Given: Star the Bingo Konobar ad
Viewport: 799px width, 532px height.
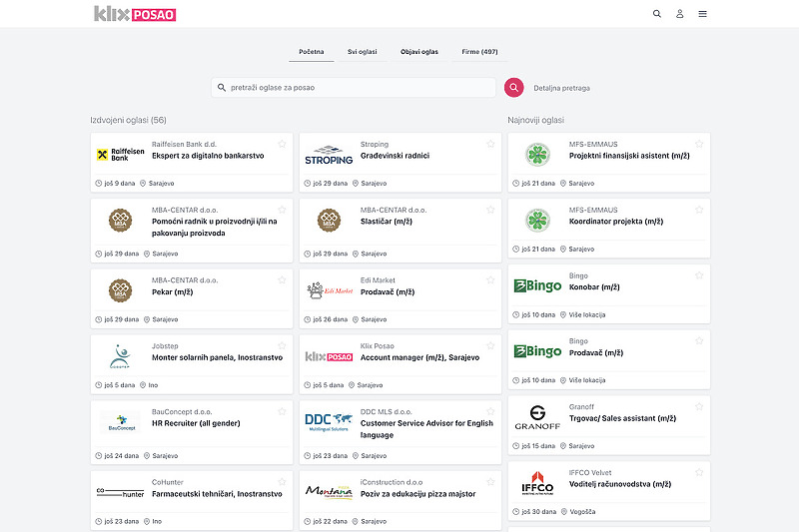Looking at the screenshot, I should point(699,274).
